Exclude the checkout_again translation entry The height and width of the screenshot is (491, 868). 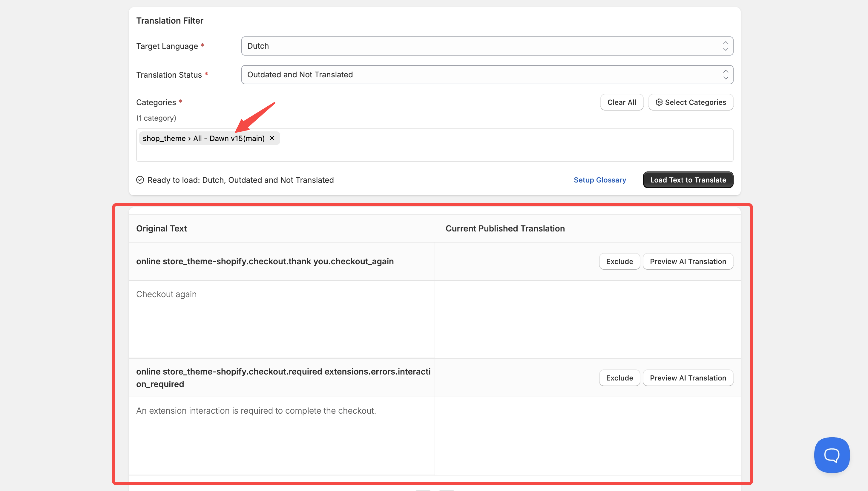click(619, 261)
